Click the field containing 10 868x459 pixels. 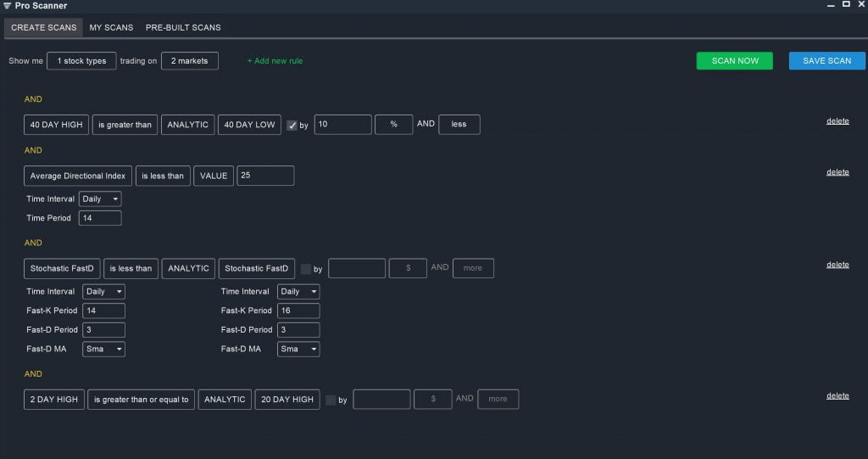(x=342, y=125)
